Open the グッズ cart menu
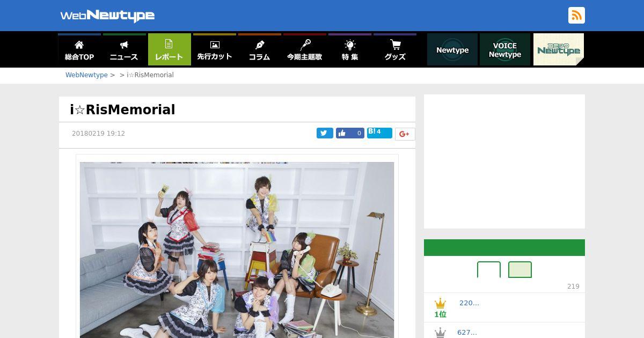This screenshot has width=644, height=338. 395,49
